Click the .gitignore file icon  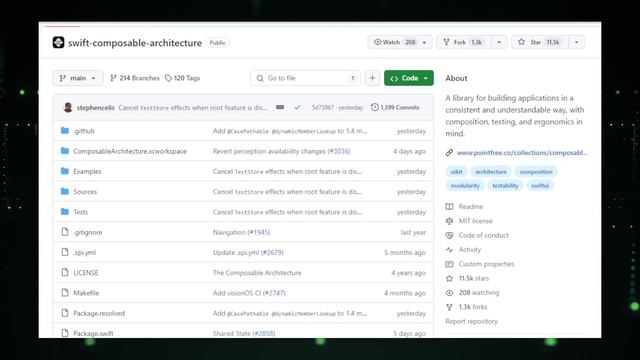pyautogui.click(x=65, y=232)
